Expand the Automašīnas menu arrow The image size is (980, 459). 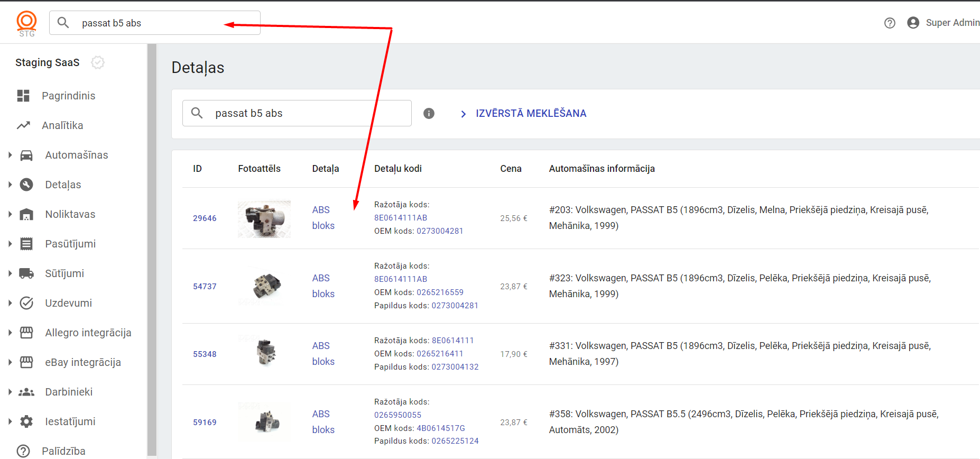(x=10, y=155)
